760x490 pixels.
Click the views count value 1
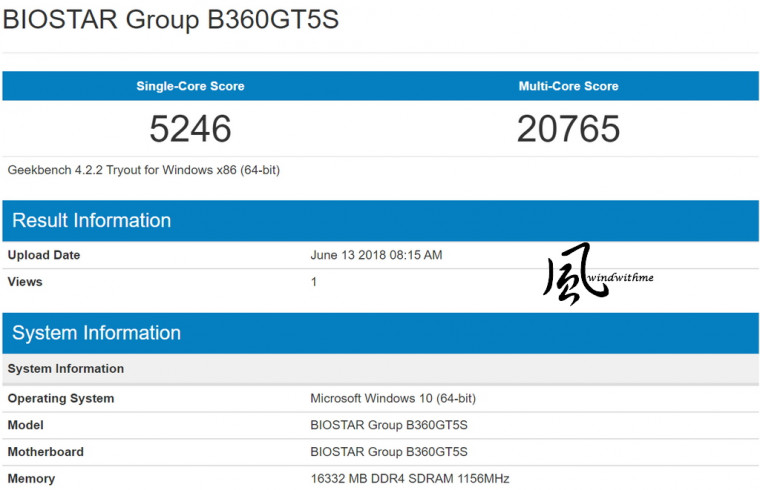314,282
